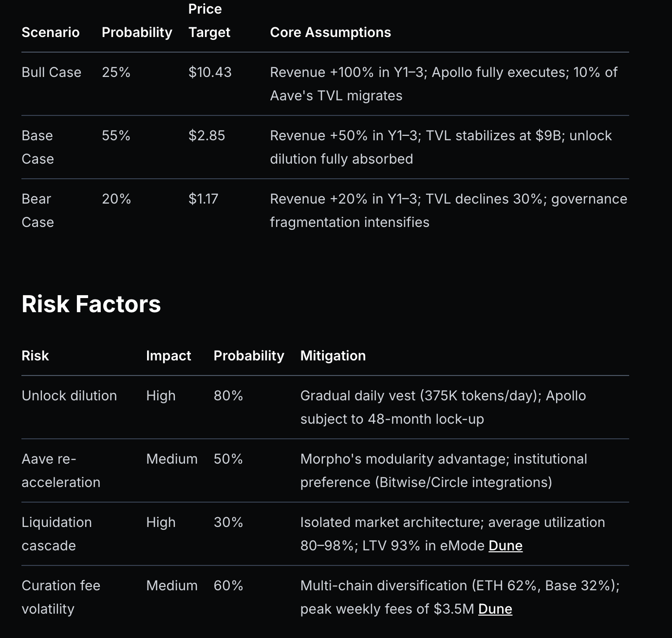This screenshot has height=638, width=672.
Task: Click the $10.43 price target
Action: [x=210, y=72]
